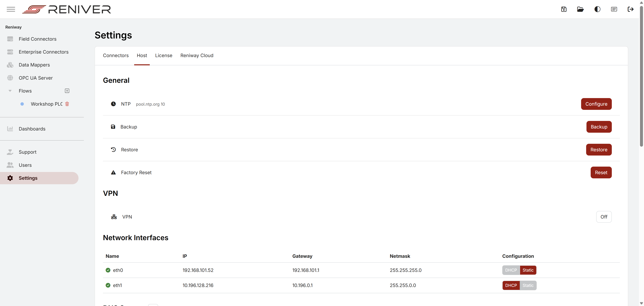
Task: Click the NTP clock icon
Action: point(114,104)
